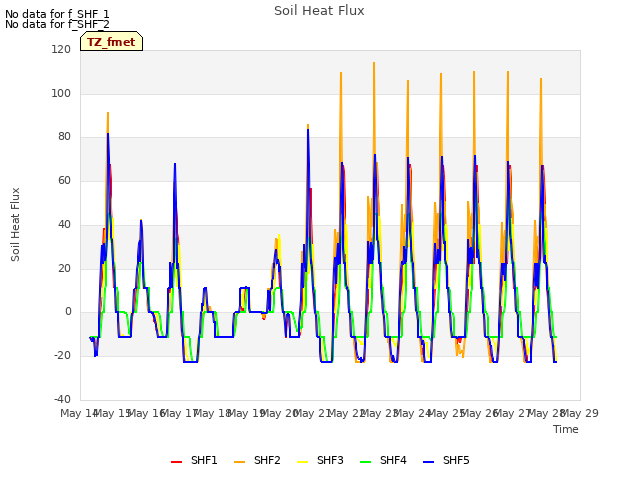Click the vertical Soil Heat Flux axis label
This screenshot has height=480, width=640.
(x=15, y=224)
